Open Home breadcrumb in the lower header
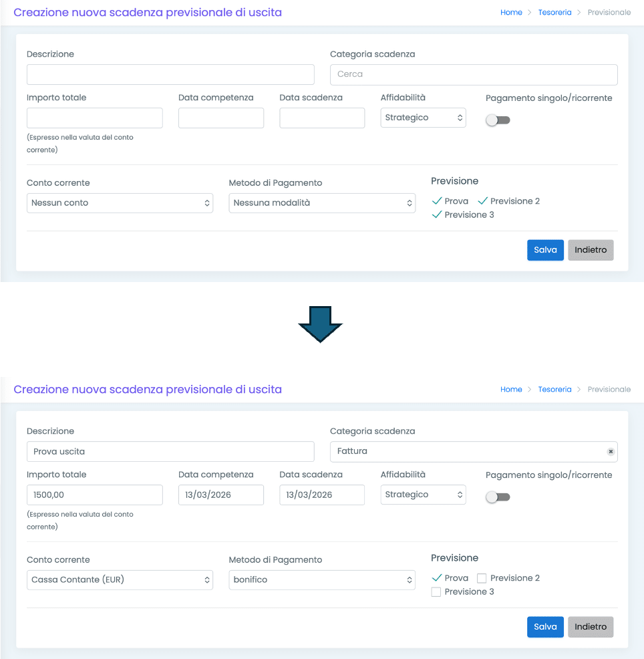Viewport: 644px width, 659px height. [x=511, y=389]
